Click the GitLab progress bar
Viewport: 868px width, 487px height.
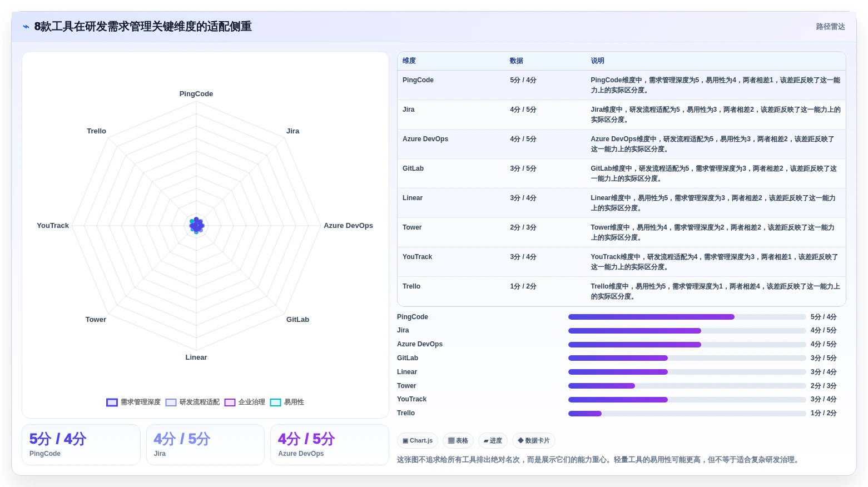687,358
